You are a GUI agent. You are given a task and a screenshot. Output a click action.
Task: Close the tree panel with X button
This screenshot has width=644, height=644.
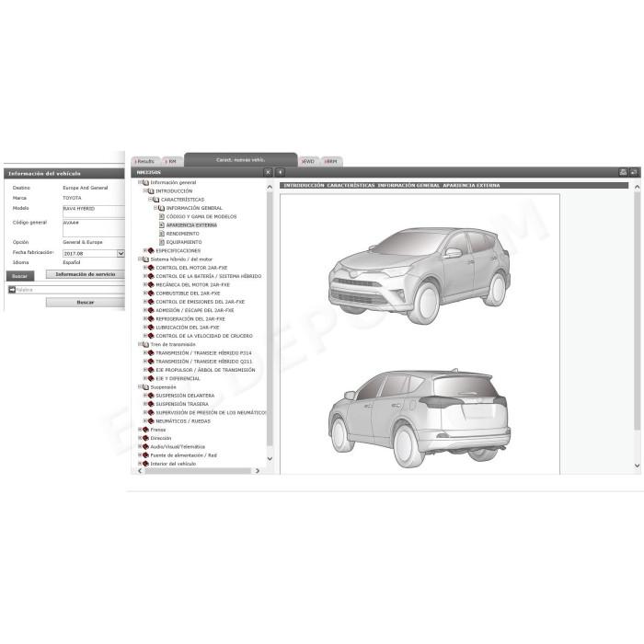click(268, 172)
